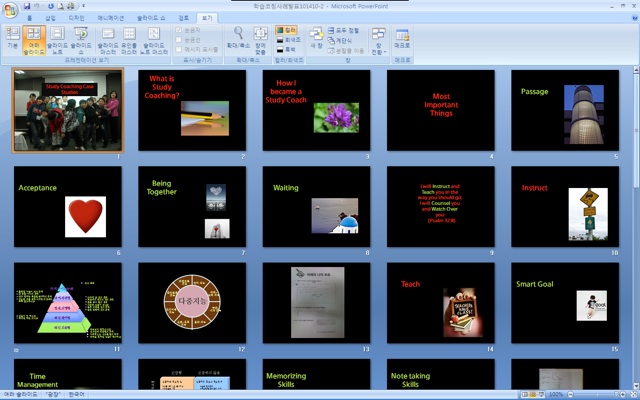Select slide 4 Most Important Things
640x400 pixels.
click(441, 110)
